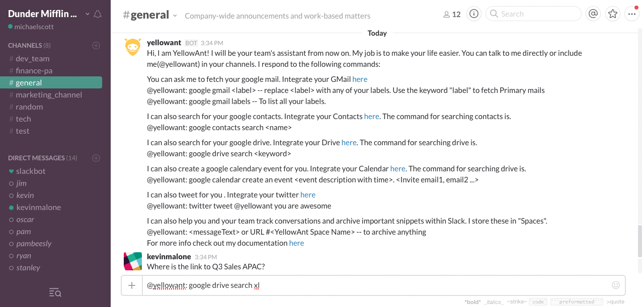Click kevinmalone's message avatar
The width and height of the screenshot is (644, 307).
(x=133, y=261)
